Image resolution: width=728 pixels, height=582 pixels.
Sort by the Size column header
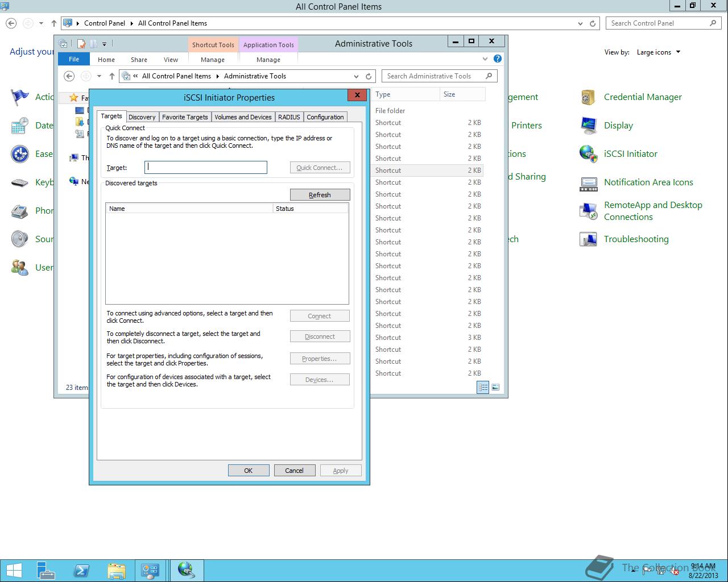463,94
